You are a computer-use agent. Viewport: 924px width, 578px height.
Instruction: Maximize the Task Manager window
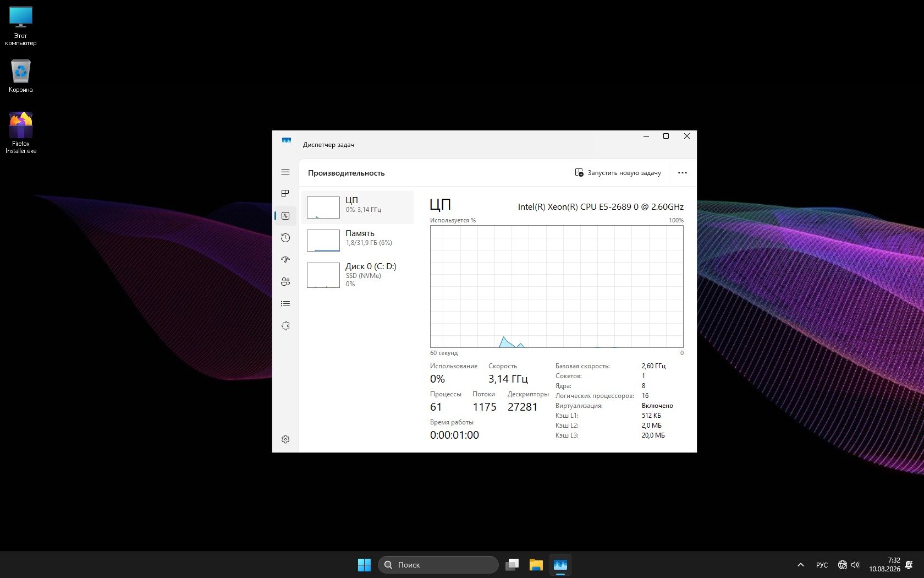(x=666, y=136)
